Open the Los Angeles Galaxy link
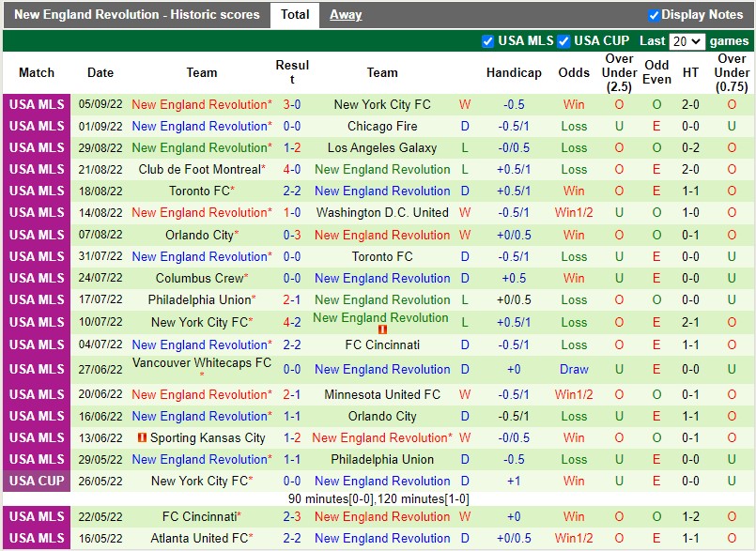The height and width of the screenshot is (551, 756). (382, 147)
